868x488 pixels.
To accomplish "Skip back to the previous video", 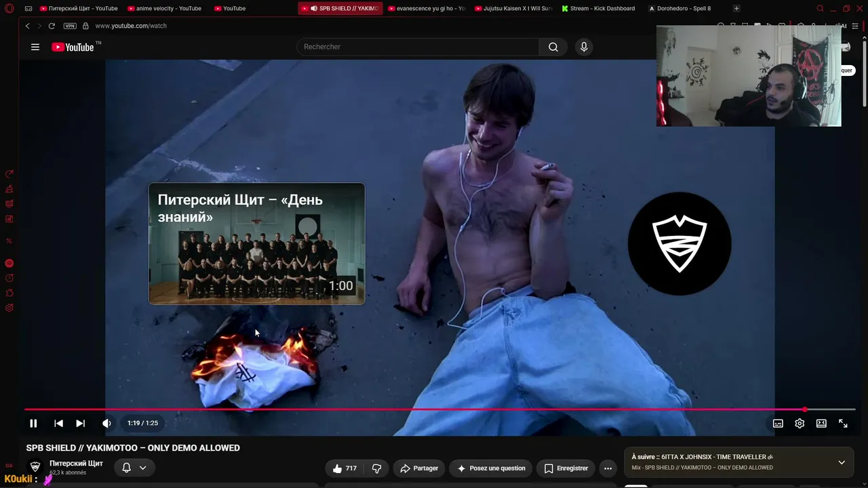I will [x=58, y=423].
